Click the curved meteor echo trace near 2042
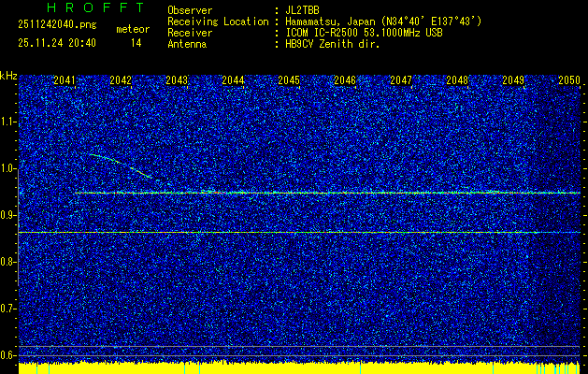This screenshot has width=588, height=374. pos(120,162)
